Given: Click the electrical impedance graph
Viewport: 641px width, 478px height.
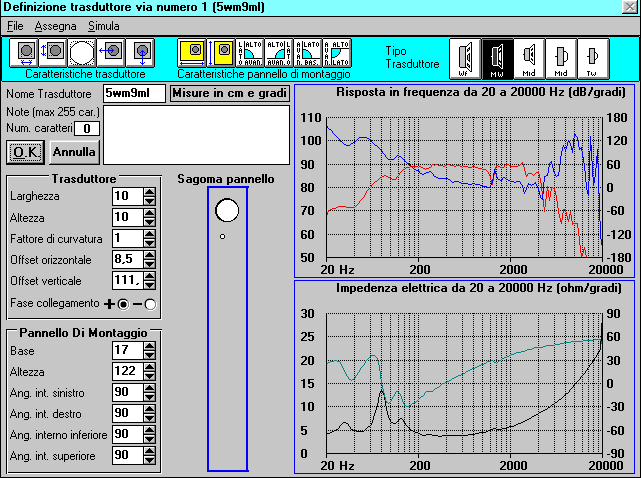Looking at the screenshot, I should click(x=464, y=377).
